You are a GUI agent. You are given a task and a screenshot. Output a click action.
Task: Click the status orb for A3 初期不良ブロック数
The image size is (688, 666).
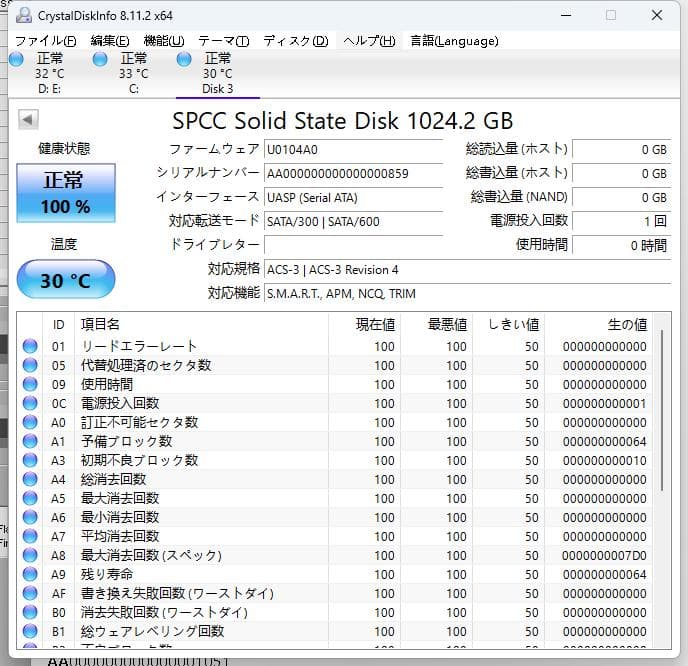30,460
